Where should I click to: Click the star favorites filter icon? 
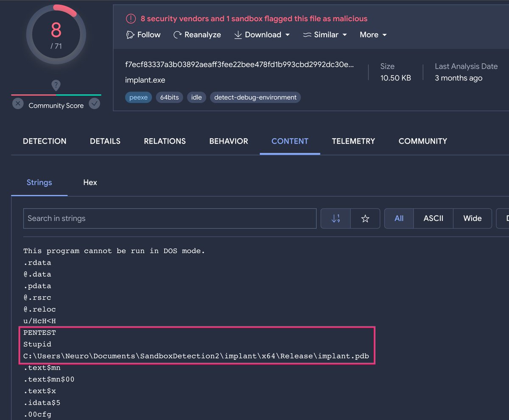point(365,218)
